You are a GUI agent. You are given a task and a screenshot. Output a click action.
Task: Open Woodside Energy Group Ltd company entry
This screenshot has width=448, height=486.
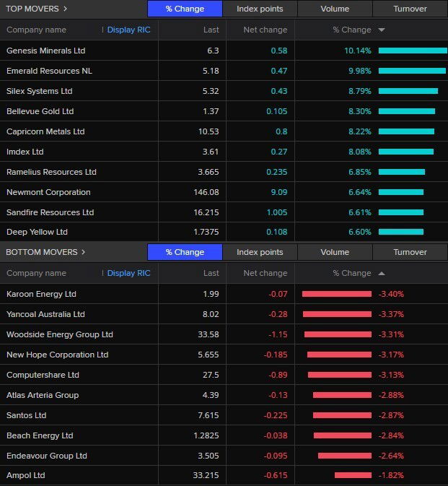point(59,334)
